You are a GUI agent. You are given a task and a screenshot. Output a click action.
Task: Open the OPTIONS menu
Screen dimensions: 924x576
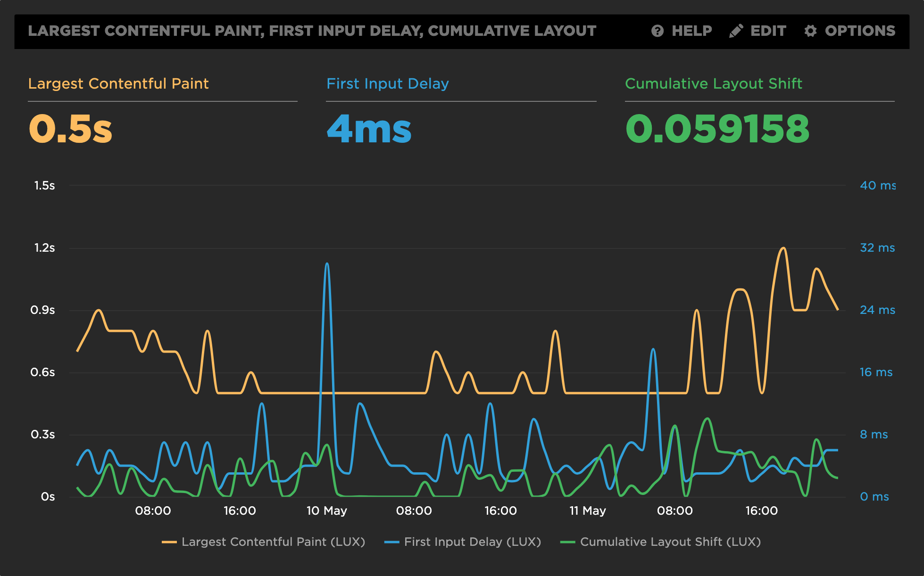click(x=859, y=31)
